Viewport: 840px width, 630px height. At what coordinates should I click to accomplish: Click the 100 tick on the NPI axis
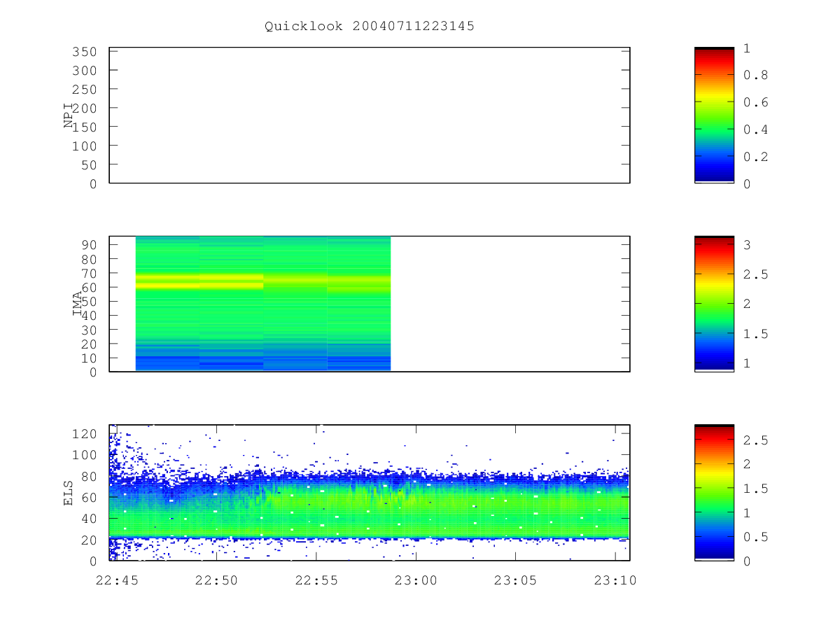click(x=85, y=146)
